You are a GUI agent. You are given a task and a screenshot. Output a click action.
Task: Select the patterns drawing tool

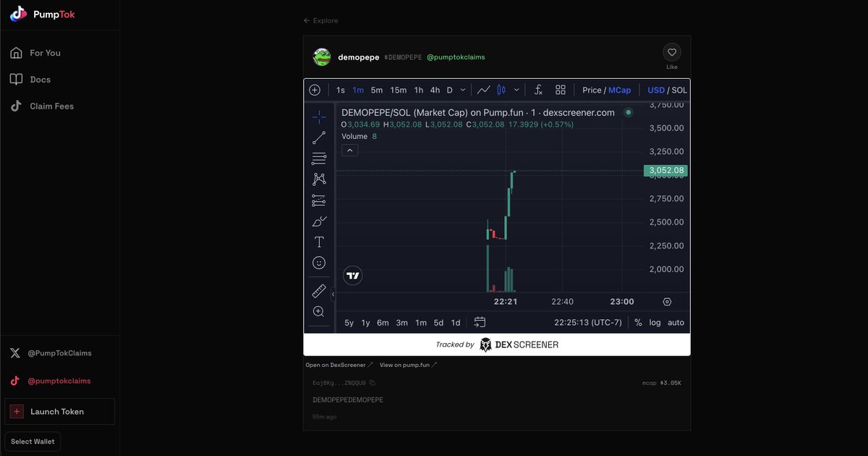pyautogui.click(x=319, y=180)
